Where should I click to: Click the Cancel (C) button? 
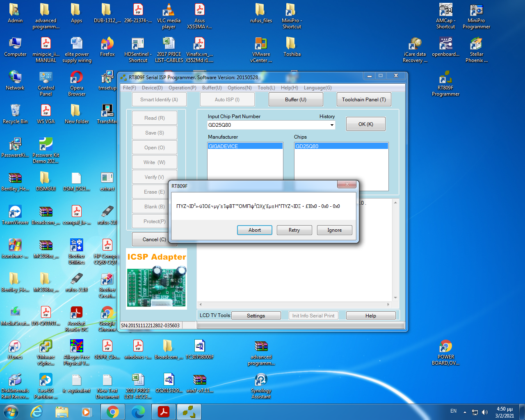click(x=154, y=239)
